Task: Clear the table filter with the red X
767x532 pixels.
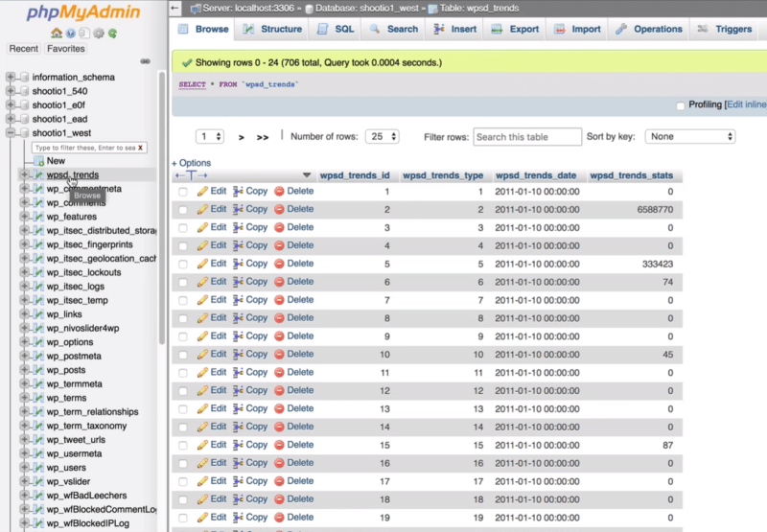Action: (x=140, y=148)
